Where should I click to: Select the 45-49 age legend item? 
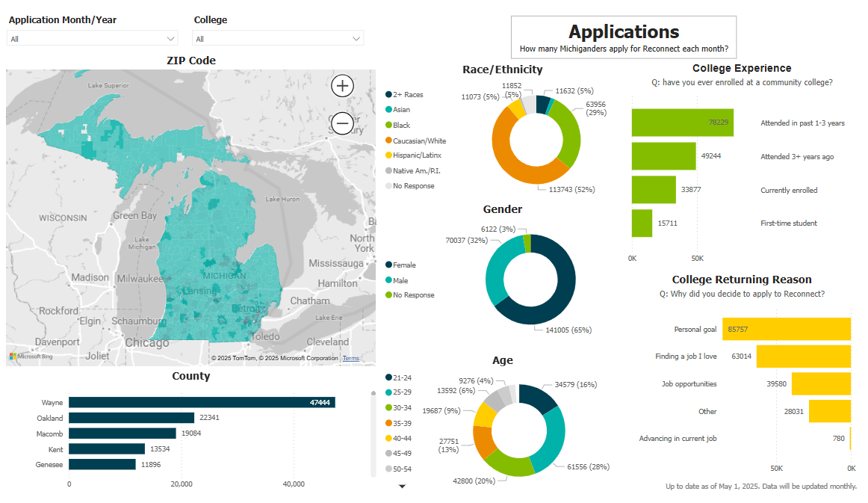coord(399,453)
